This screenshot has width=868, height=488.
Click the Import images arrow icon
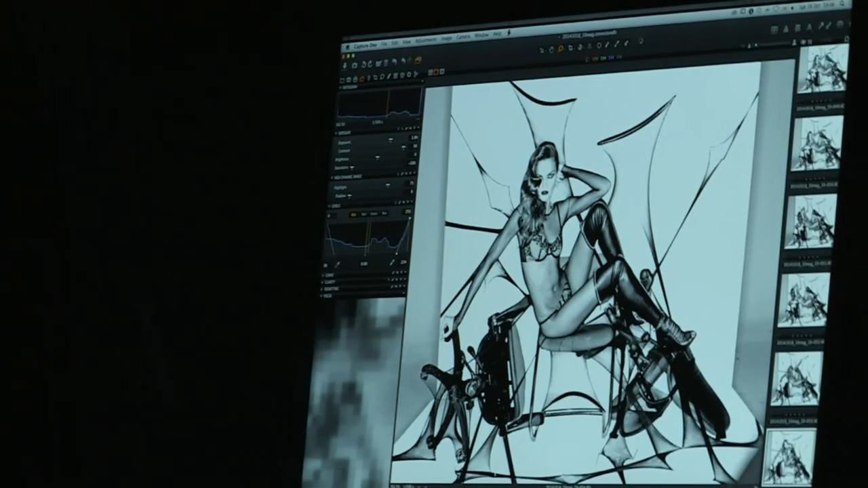tap(344, 65)
